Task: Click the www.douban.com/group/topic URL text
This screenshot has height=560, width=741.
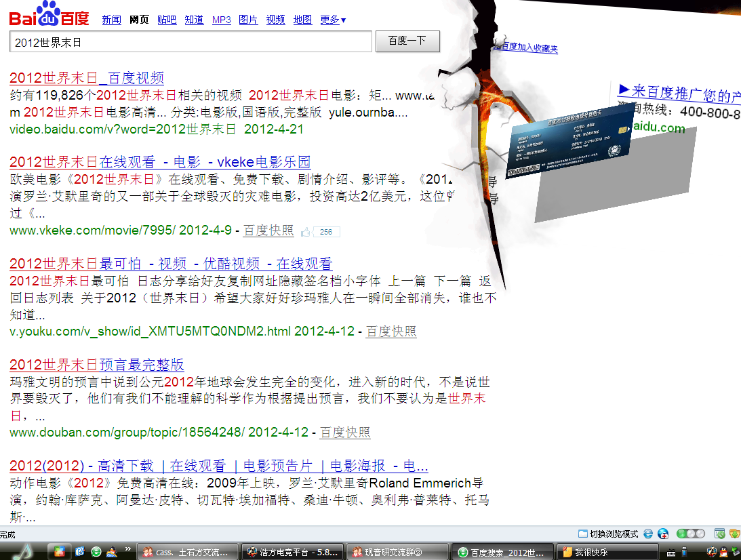Action: coord(127,433)
